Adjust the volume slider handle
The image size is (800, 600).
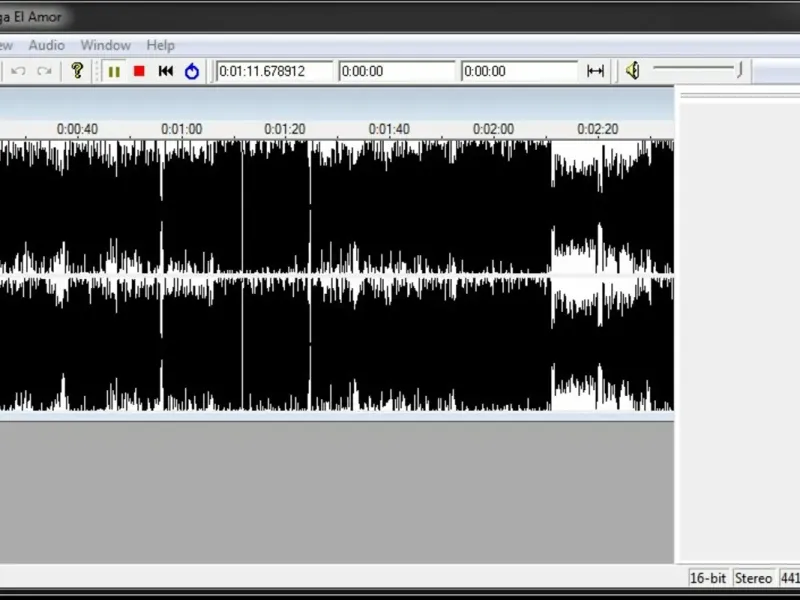coord(739,70)
